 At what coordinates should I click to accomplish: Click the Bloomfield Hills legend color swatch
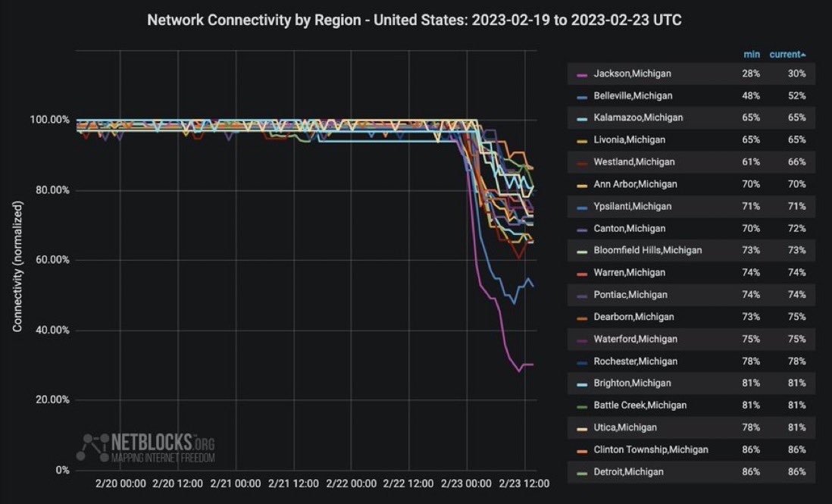point(582,252)
